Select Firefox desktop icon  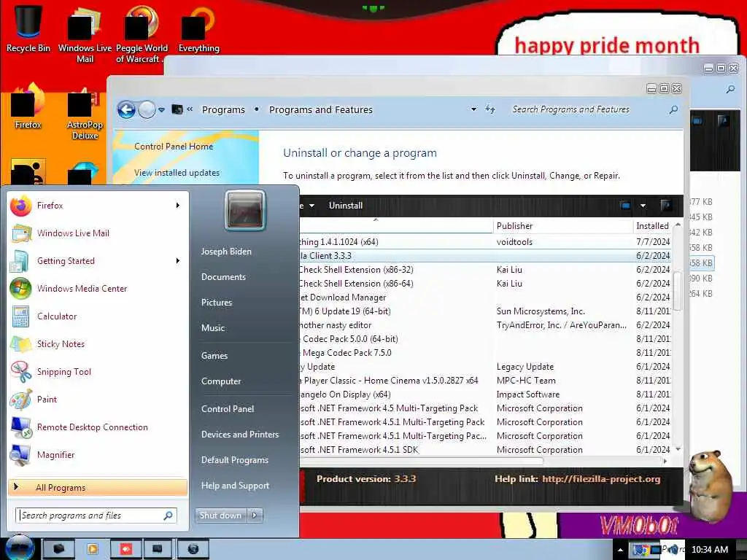click(x=28, y=106)
